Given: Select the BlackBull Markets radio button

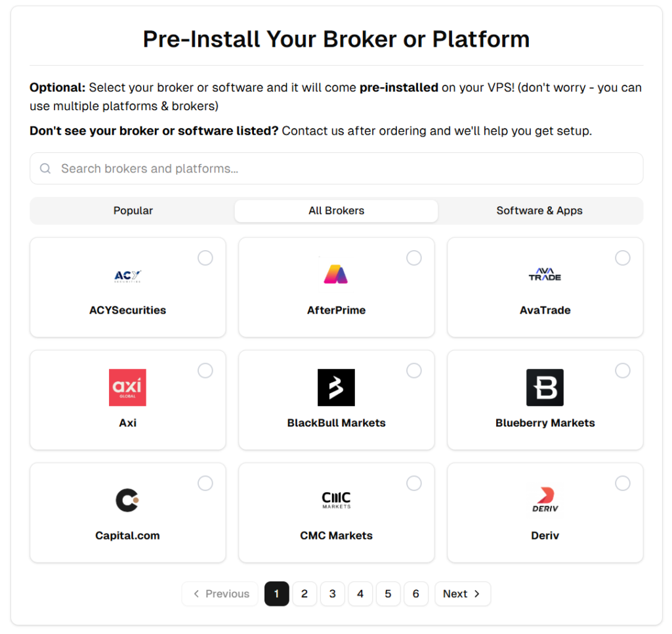Looking at the screenshot, I should coord(414,371).
